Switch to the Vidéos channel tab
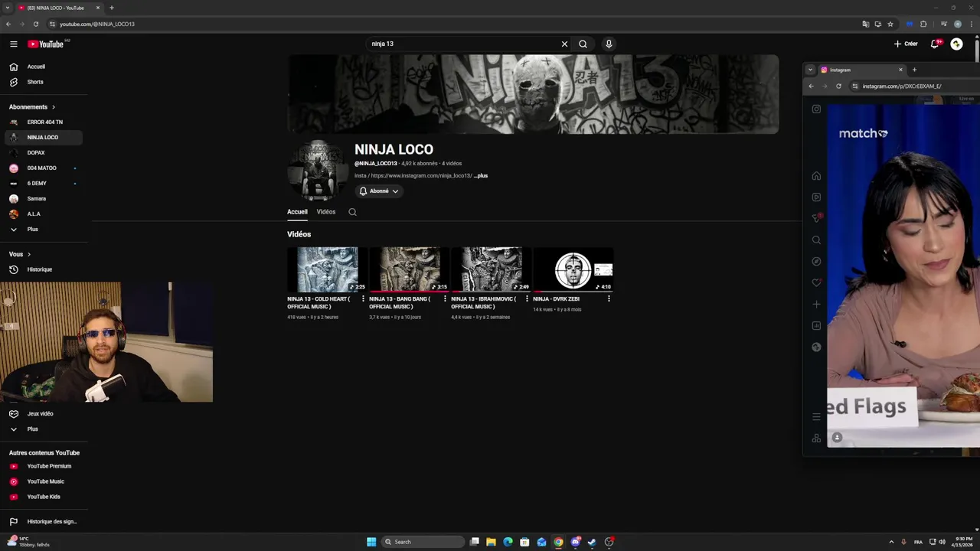 pyautogui.click(x=326, y=212)
